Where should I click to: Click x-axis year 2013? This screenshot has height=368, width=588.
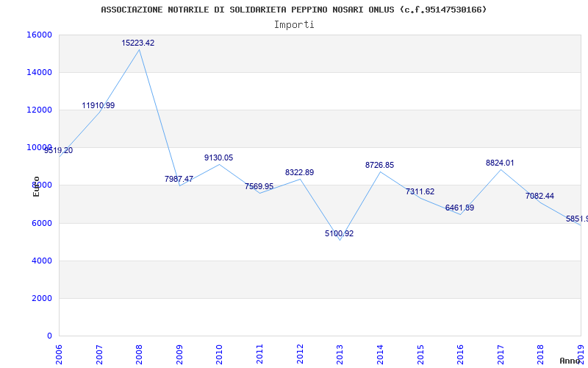tap(340, 355)
